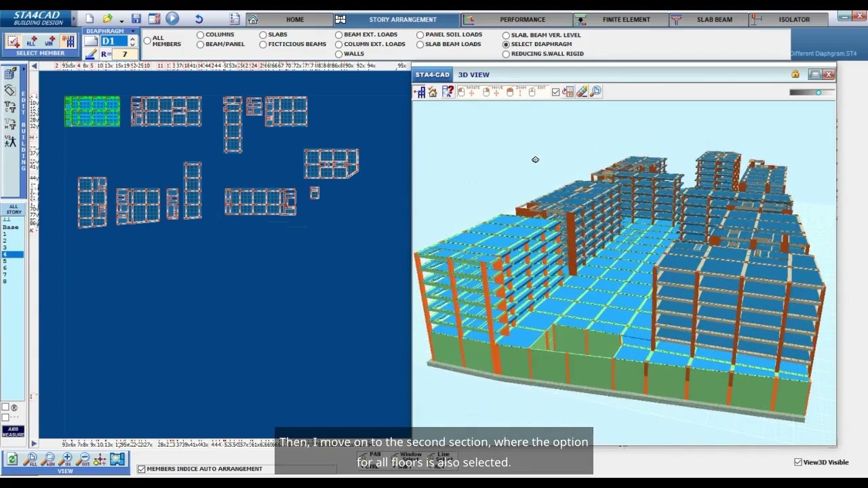The height and width of the screenshot is (488, 868).
Task: Click the select-member pick icon
Action: pyautogui.click(x=13, y=41)
